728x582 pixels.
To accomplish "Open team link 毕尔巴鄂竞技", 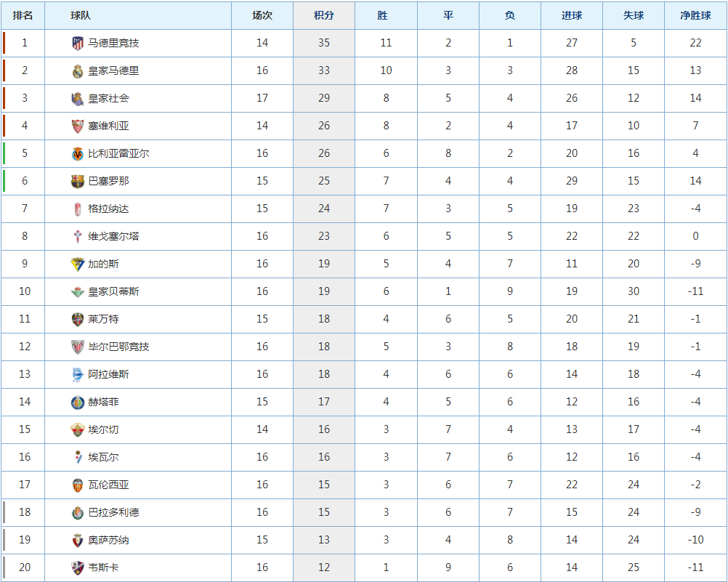I will 119,347.
